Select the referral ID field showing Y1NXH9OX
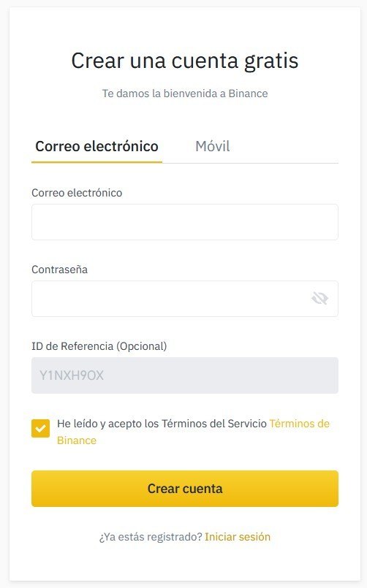 tap(185, 375)
